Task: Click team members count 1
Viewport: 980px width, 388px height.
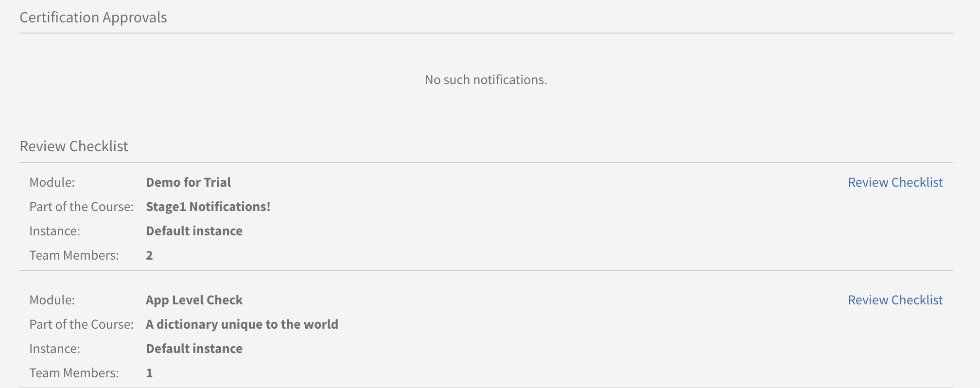Action: click(x=149, y=373)
